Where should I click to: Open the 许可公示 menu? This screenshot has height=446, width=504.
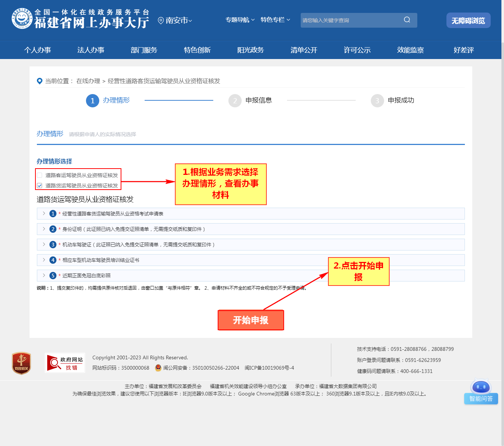tap(357, 50)
